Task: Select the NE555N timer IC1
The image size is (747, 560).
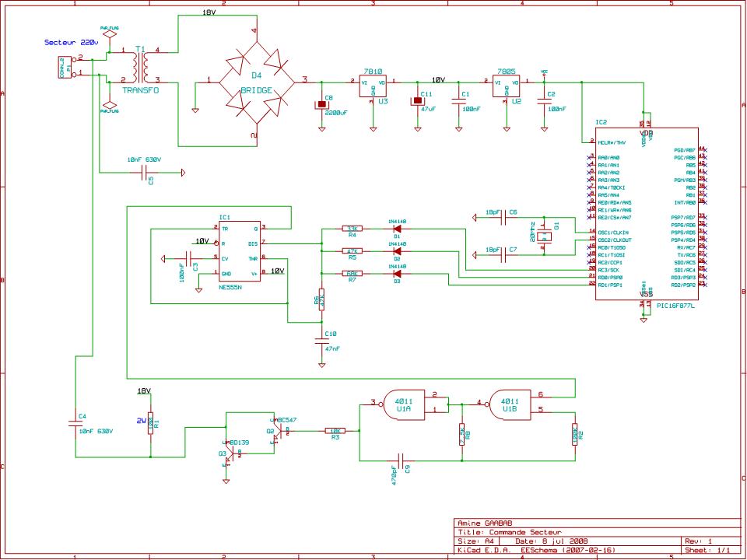Action: 240,251
